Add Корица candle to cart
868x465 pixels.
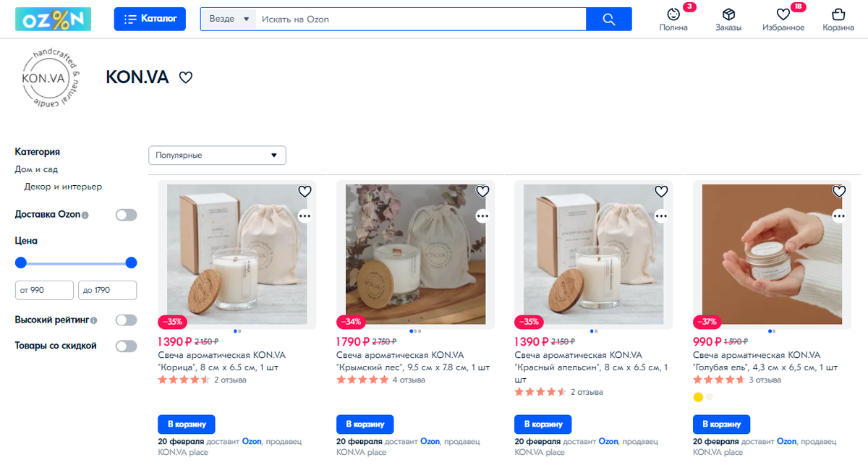(x=187, y=424)
